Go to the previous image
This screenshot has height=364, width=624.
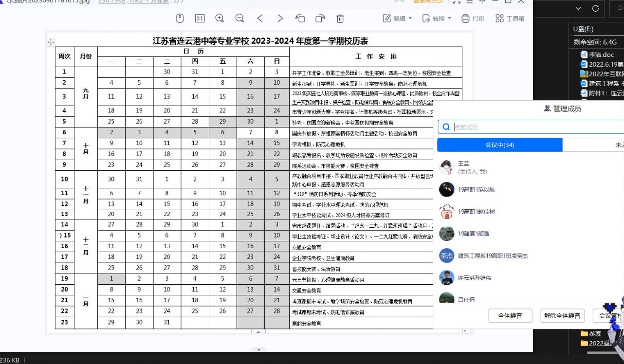click(260, 18)
